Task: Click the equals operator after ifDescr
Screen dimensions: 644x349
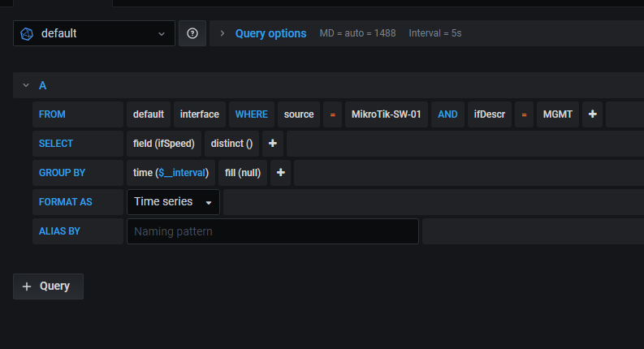Action: (524, 114)
